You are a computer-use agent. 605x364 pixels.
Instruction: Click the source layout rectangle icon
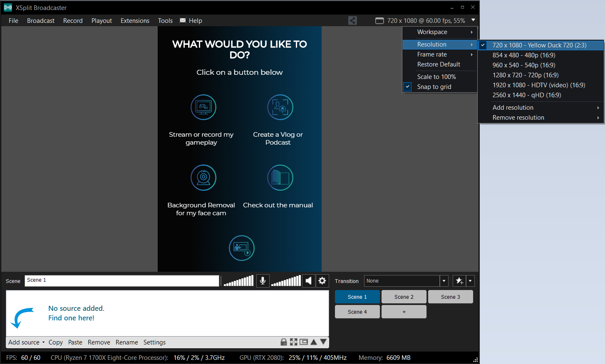click(x=304, y=342)
